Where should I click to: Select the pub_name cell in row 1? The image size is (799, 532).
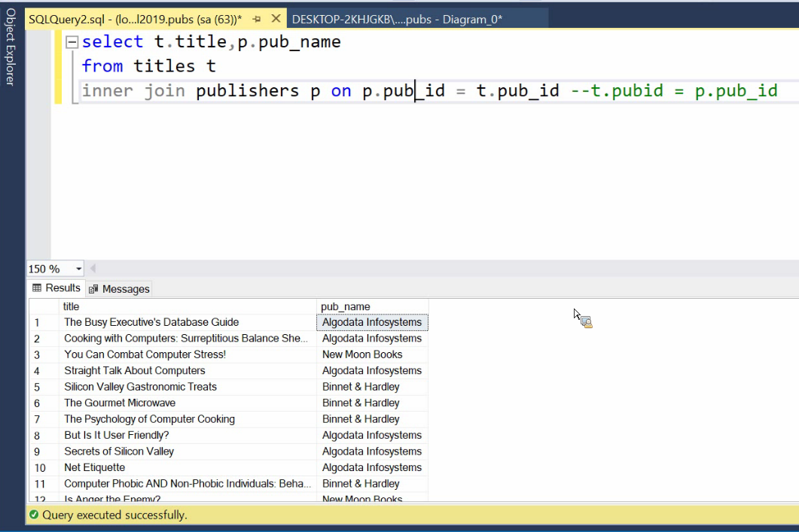[372, 322]
